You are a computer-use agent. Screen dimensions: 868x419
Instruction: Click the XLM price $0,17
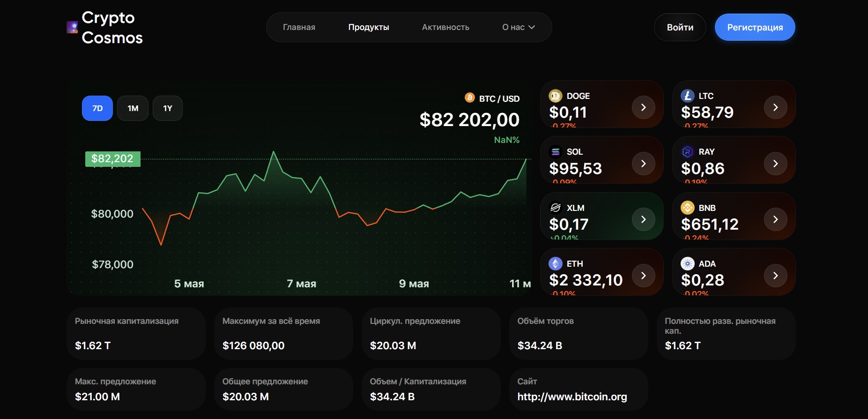pyautogui.click(x=569, y=224)
